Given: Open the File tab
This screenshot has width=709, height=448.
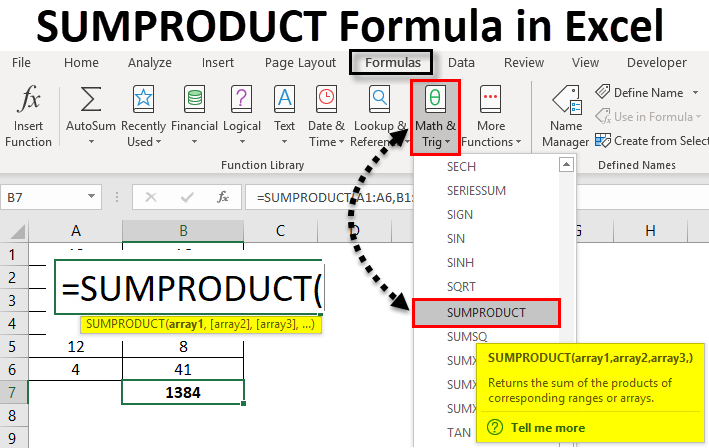Looking at the screenshot, I should click(21, 62).
